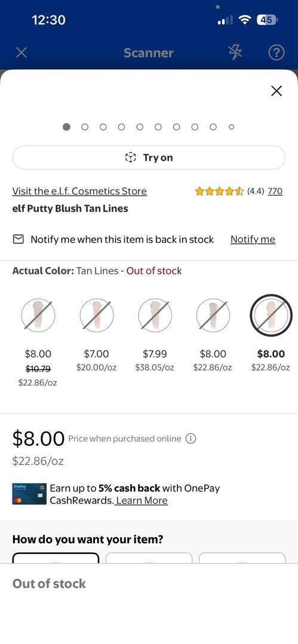Screen dimensions: 298x644
Task: Toggle the scanner flashlight icon
Action: point(235,52)
